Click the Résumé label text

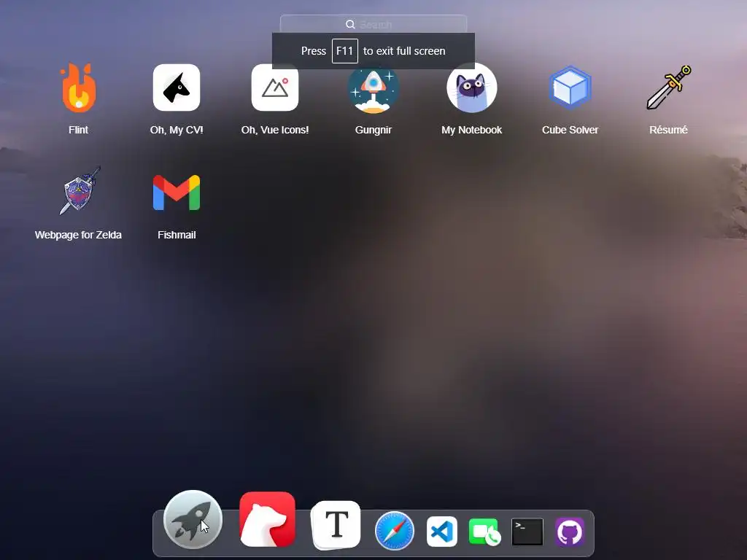click(x=668, y=130)
